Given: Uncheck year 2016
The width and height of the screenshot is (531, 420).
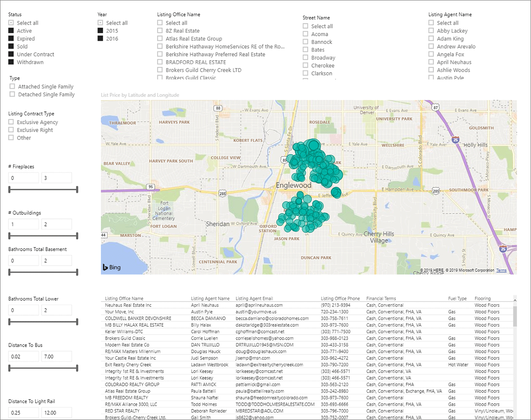Looking at the screenshot, I should coord(100,39).
